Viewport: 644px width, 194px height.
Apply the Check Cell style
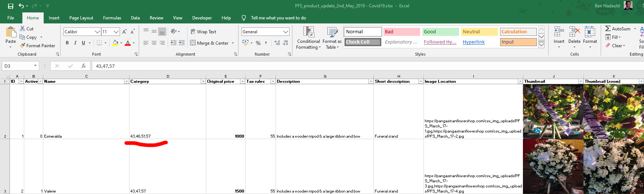(x=363, y=42)
